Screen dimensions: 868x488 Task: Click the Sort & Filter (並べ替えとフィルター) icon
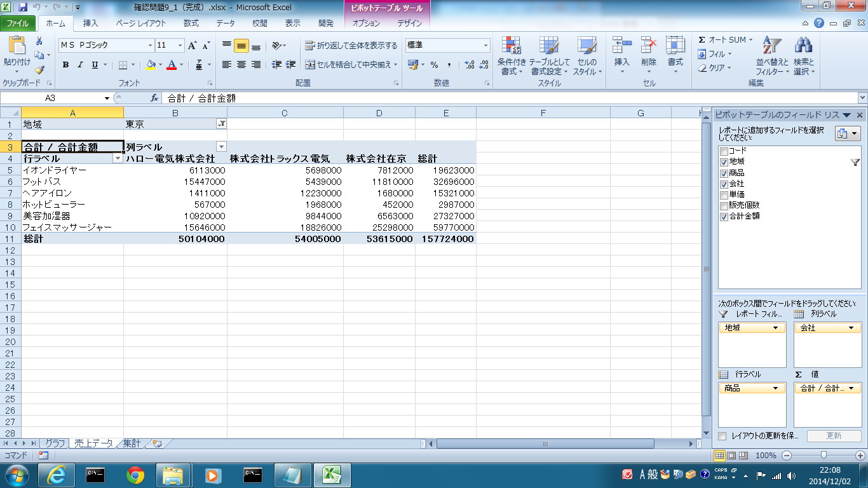(x=772, y=46)
